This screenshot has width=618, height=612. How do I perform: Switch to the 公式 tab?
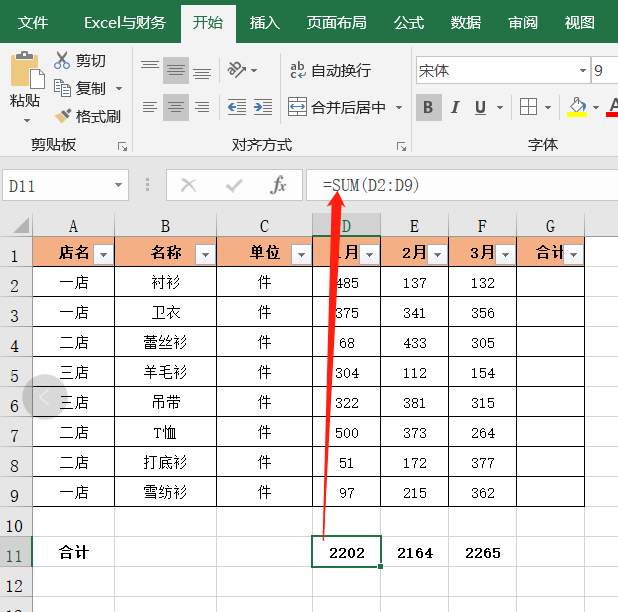click(x=409, y=22)
